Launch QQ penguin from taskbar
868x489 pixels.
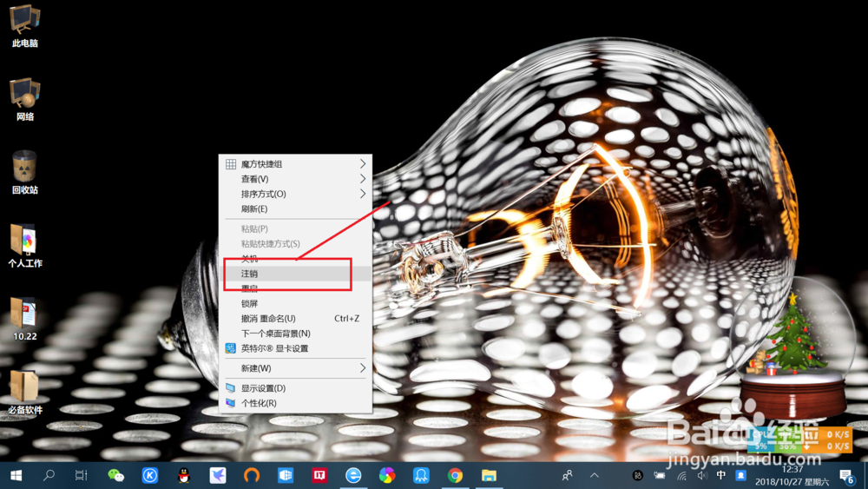(184, 475)
